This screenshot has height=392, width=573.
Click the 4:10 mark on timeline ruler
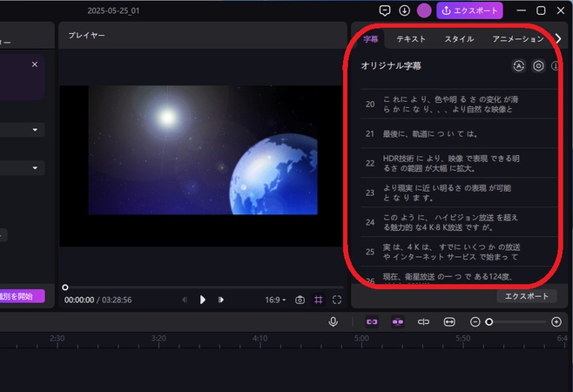[260, 339]
